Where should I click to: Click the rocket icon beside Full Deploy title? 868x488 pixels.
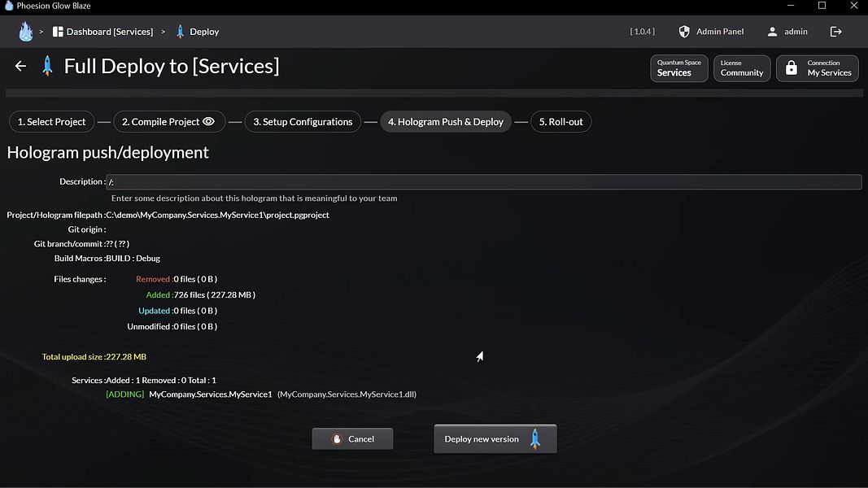[48, 67]
